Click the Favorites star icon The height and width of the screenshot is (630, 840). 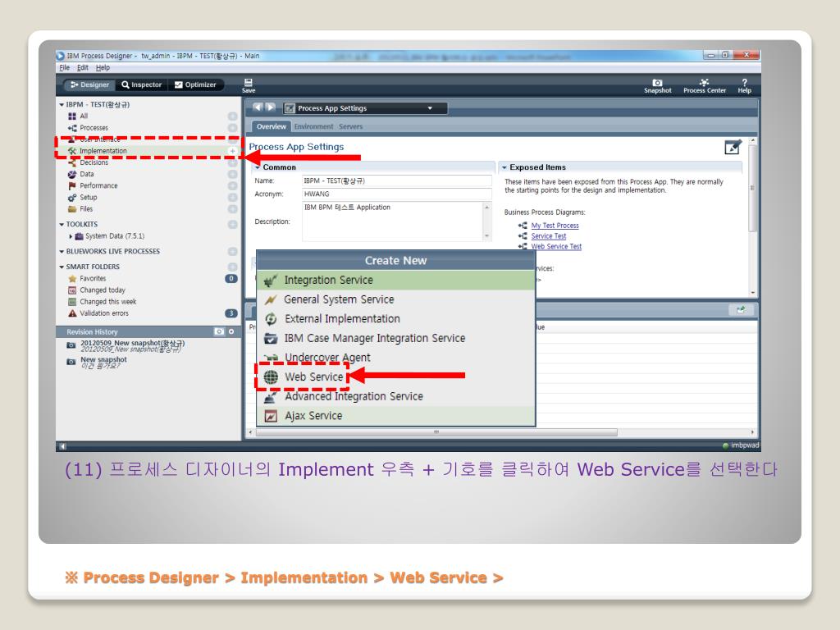[72, 279]
